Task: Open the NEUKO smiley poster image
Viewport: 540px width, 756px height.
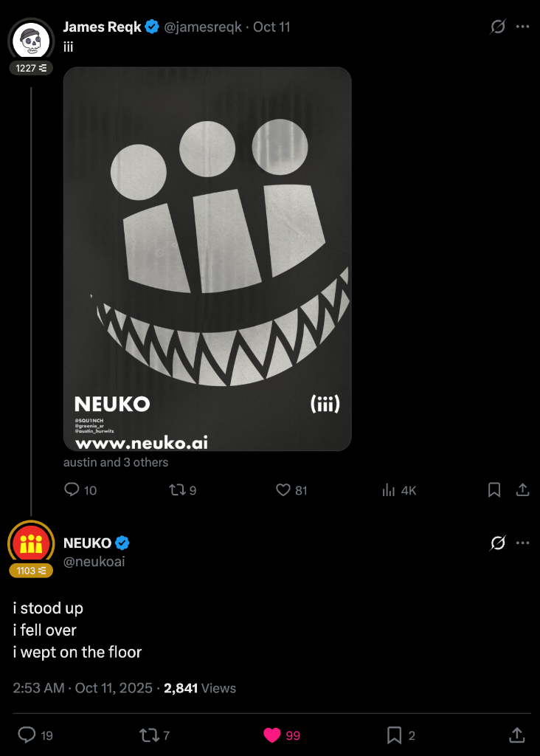Action: point(207,258)
